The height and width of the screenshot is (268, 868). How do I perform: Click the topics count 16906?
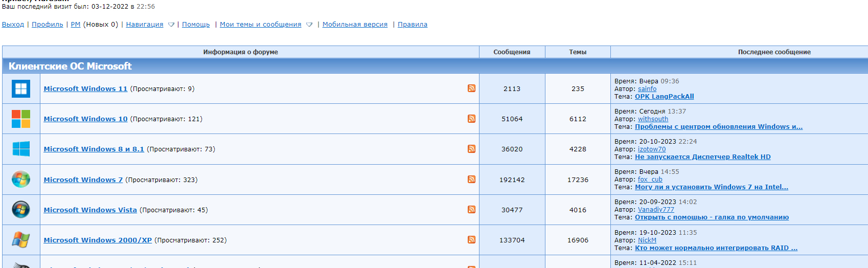pos(578,240)
